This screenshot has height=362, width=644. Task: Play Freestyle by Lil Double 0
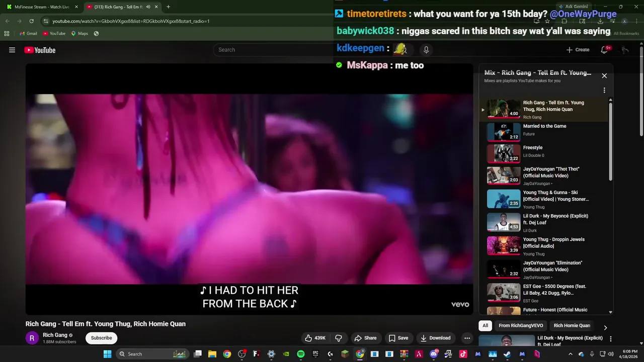tap(543, 153)
